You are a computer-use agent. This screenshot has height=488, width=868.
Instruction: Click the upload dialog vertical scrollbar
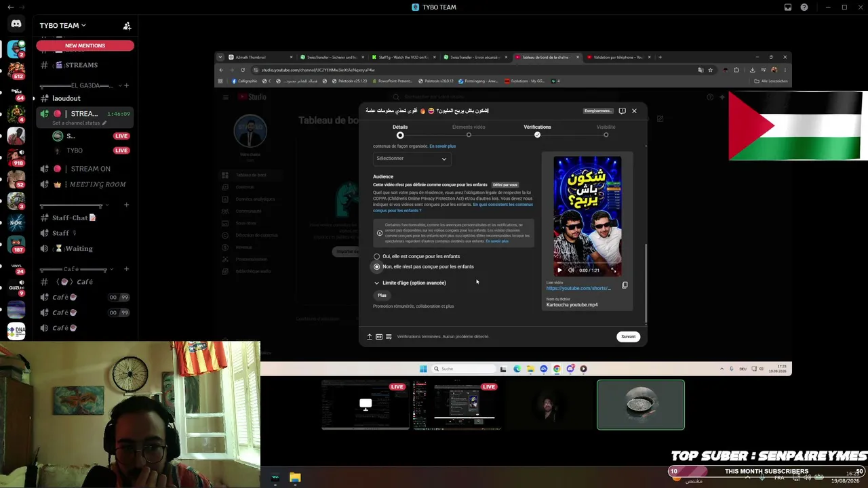[646, 283]
